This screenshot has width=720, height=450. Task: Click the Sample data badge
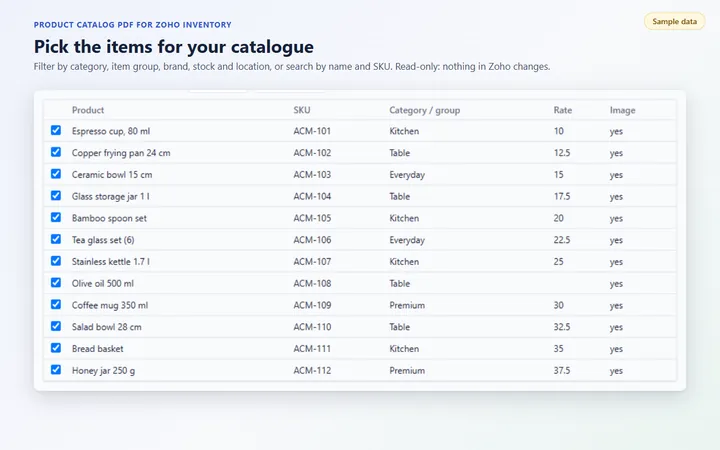675,22
